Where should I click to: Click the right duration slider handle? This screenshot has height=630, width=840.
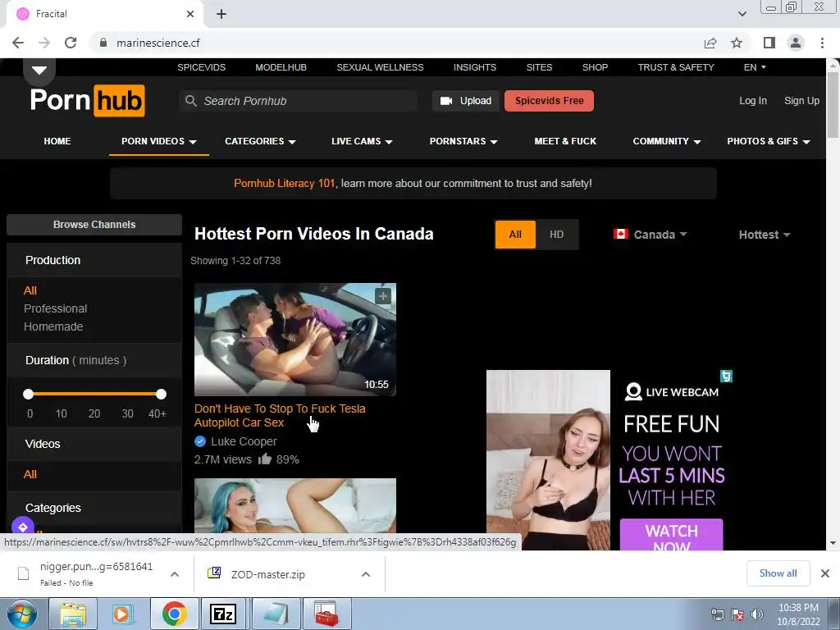[162, 395]
